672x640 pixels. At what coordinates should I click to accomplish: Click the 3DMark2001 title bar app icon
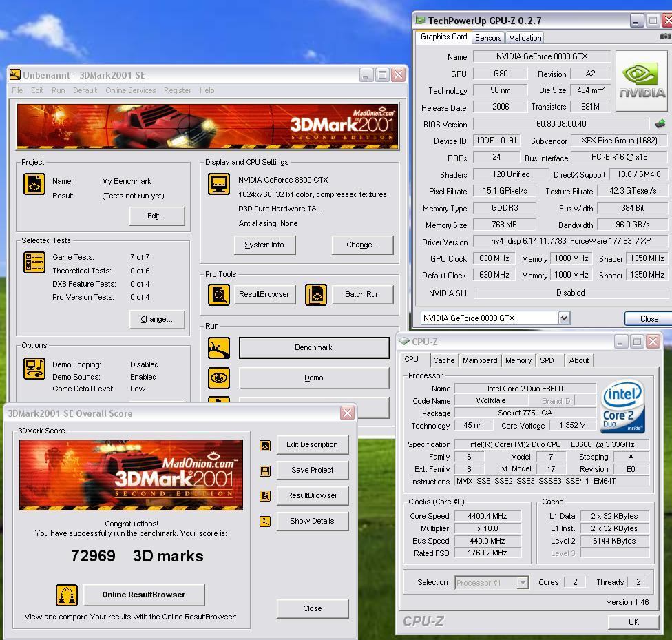pyautogui.click(x=15, y=74)
